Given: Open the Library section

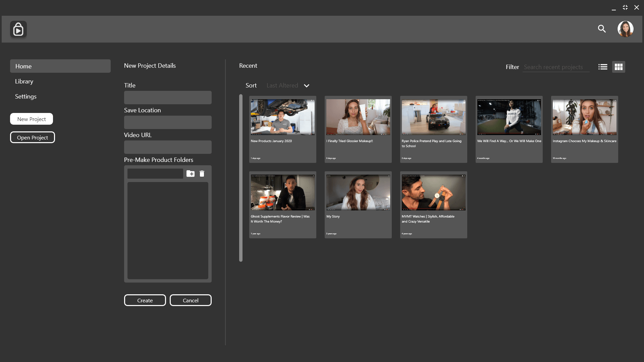Looking at the screenshot, I should coord(24,81).
